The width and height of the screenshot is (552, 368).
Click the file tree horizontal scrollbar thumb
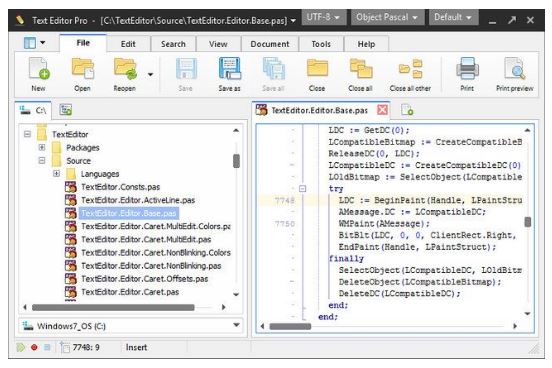pyautogui.click(x=113, y=307)
